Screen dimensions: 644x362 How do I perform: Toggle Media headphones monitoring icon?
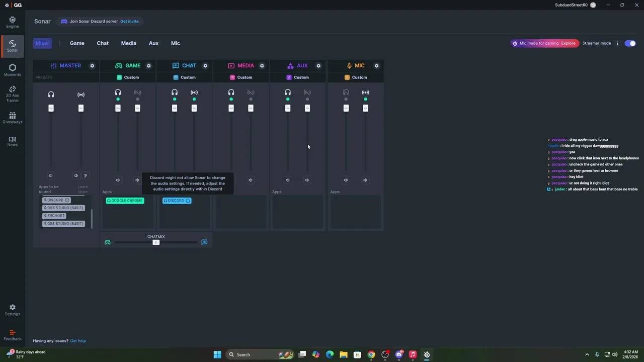tap(231, 93)
